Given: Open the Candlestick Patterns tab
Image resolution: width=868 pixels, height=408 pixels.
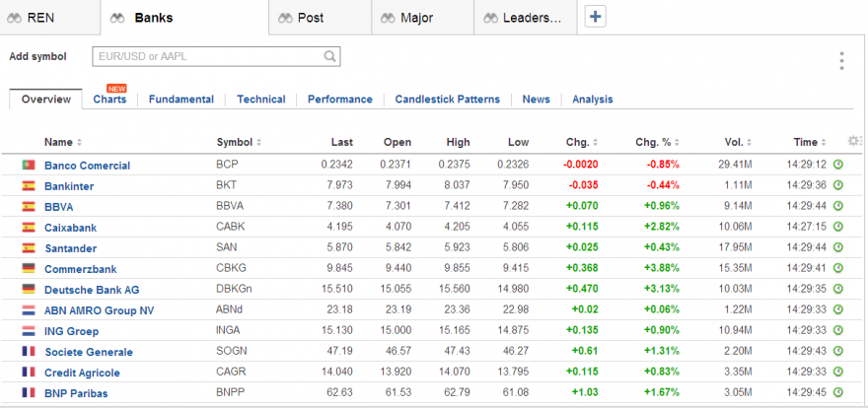Looking at the screenshot, I should 447,100.
